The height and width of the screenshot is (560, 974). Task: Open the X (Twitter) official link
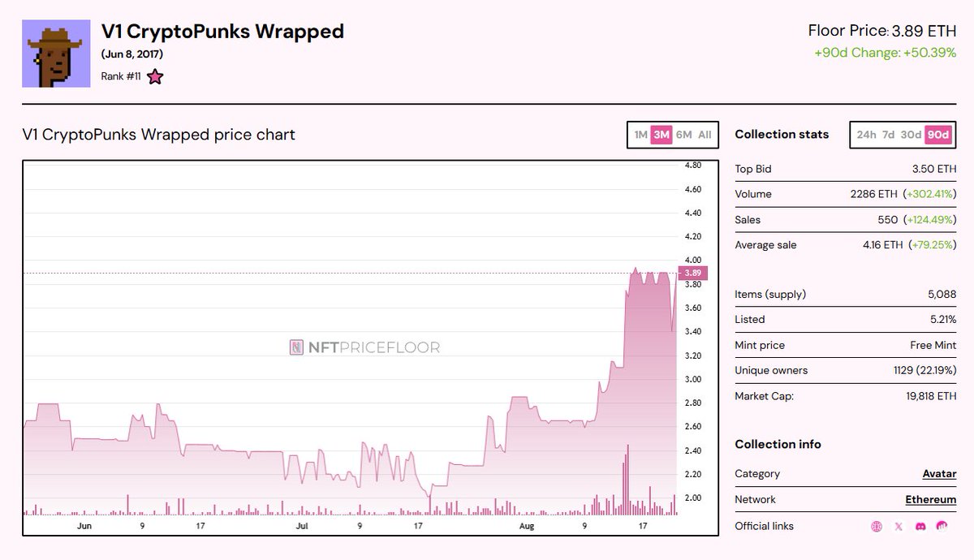(899, 527)
